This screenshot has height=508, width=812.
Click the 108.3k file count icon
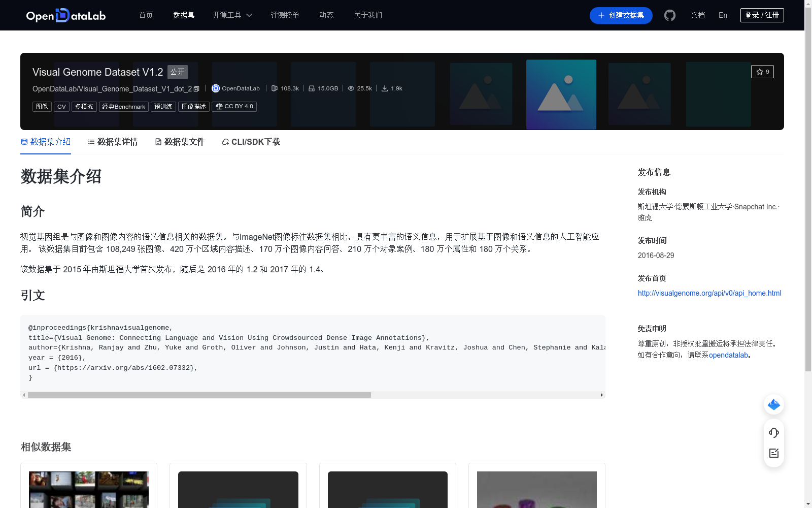(x=275, y=88)
